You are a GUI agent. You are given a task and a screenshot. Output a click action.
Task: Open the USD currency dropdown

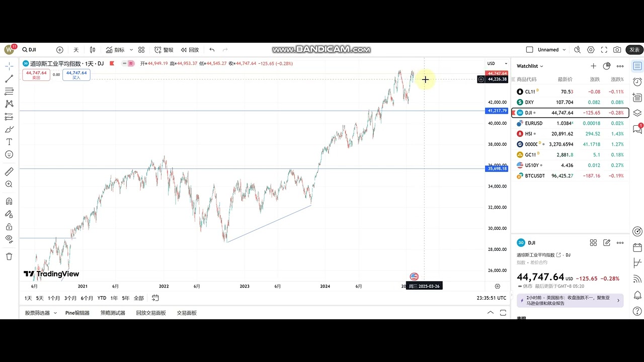click(498, 63)
